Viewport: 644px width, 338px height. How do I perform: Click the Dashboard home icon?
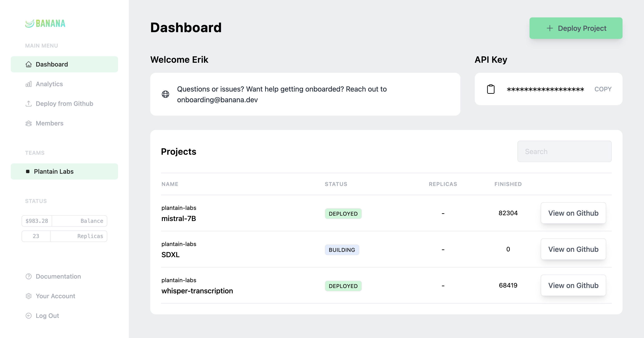(29, 64)
